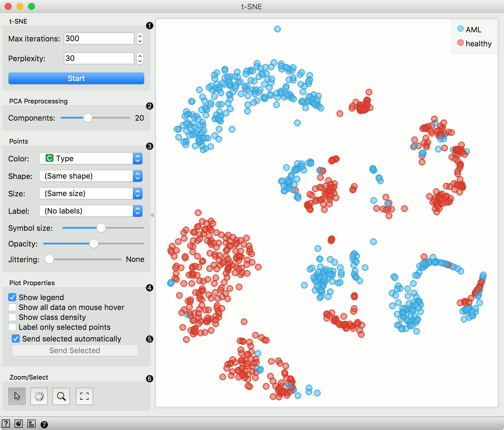Enable Show all data on mouse hover
This screenshot has height=430, width=504.
coord(12,307)
